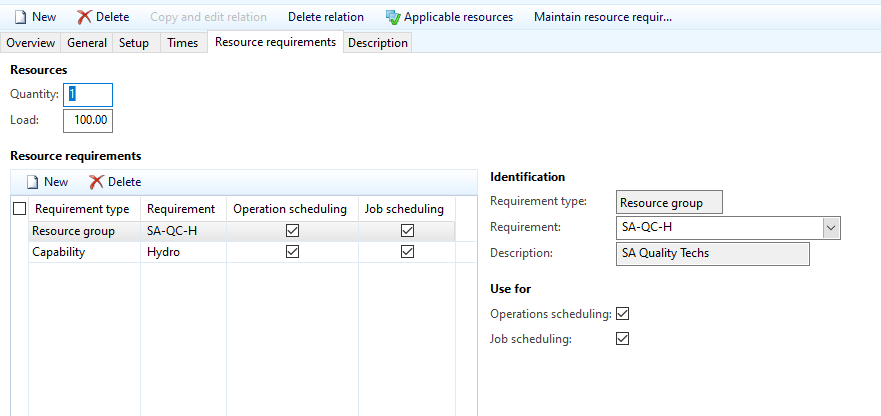Toggle Use for Operations scheduling checkbox
The image size is (881, 416).
pos(623,314)
